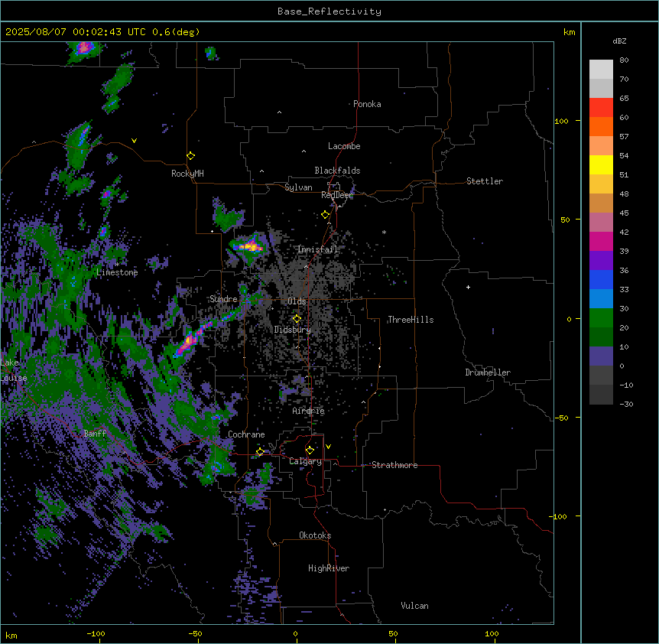Click the white caret marker west of Lacombe
Screen dimensions: 659x644
coord(304,151)
